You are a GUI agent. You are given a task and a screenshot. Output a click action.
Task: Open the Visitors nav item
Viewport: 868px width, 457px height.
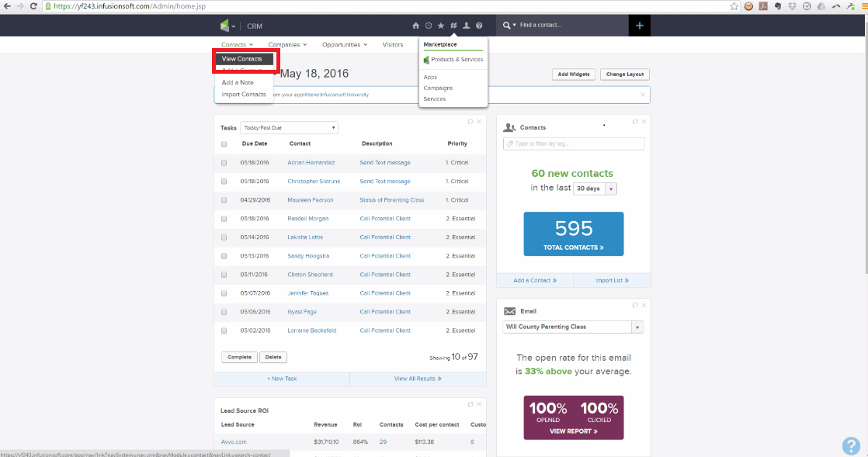click(393, 45)
